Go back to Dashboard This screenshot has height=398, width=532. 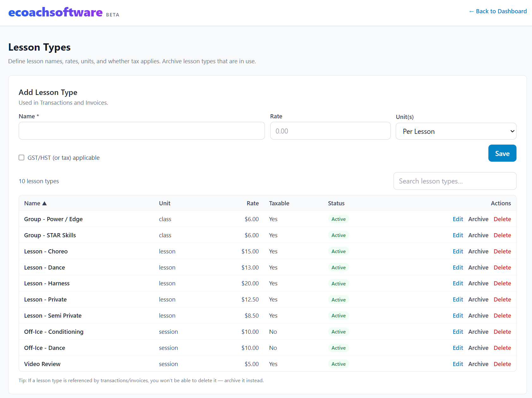498,11
